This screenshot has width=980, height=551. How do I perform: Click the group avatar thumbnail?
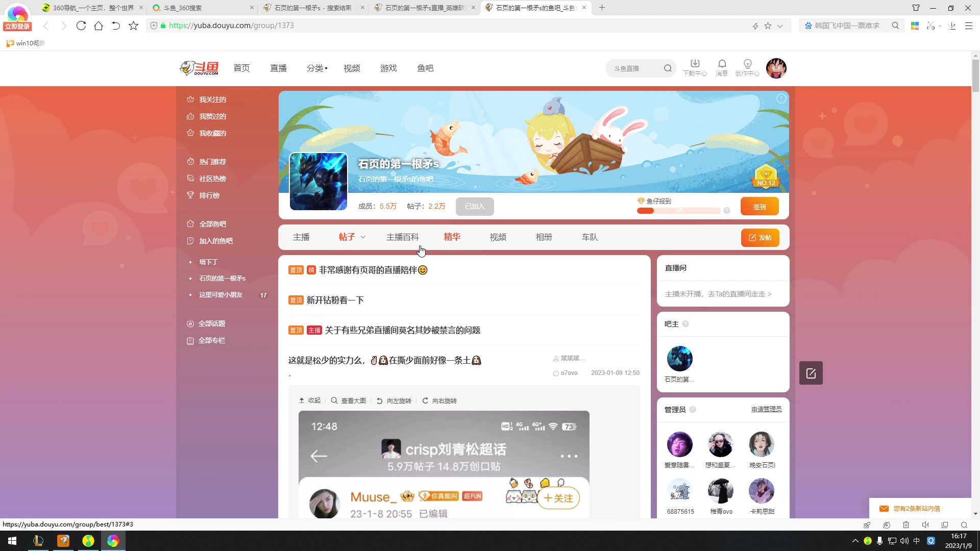click(x=318, y=181)
